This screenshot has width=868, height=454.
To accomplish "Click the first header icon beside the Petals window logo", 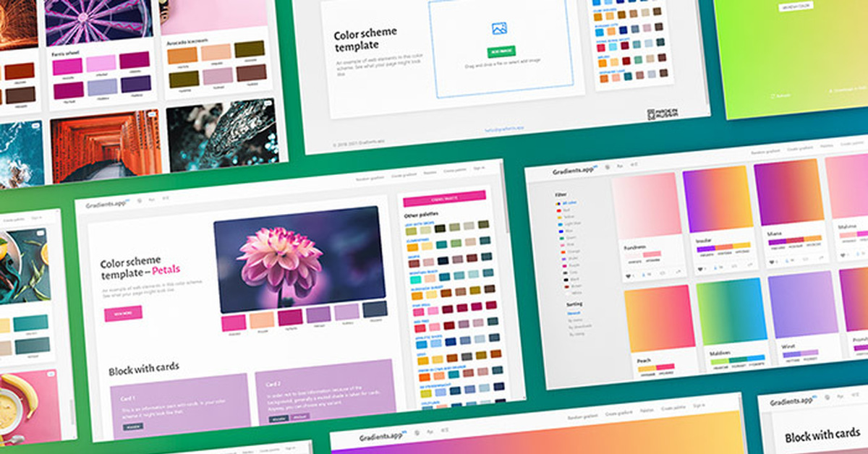I will point(140,200).
